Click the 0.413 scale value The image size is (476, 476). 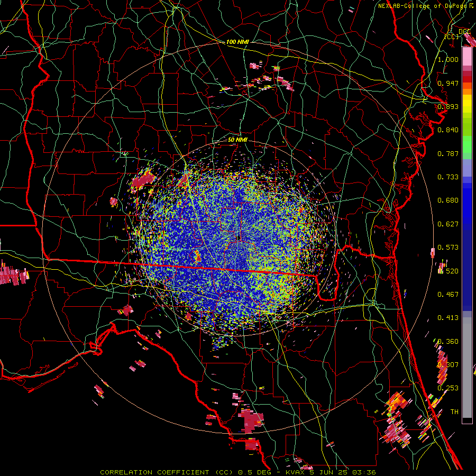[448, 318]
